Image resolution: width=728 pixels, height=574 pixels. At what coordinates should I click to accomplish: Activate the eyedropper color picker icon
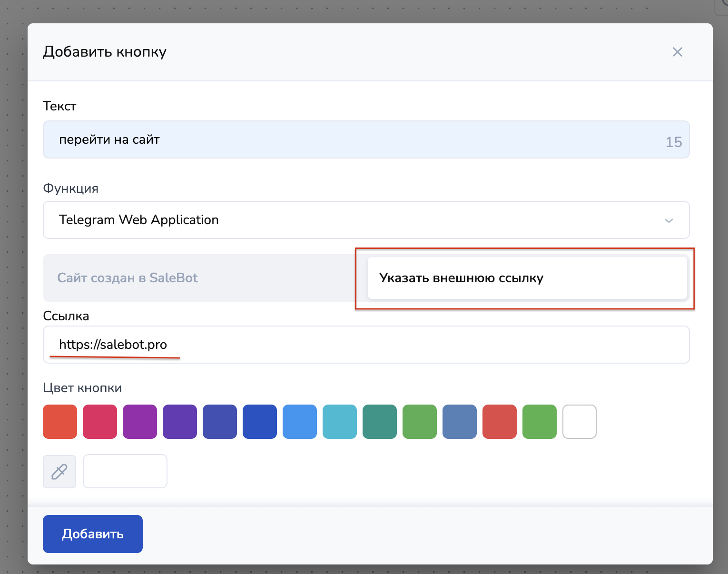coord(59,471)
